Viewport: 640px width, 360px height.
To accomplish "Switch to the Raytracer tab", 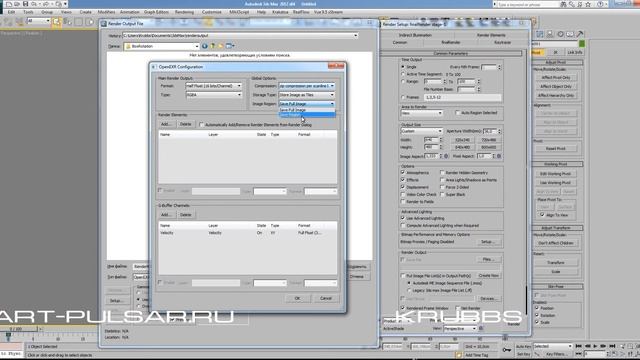I will coord(502,42).
